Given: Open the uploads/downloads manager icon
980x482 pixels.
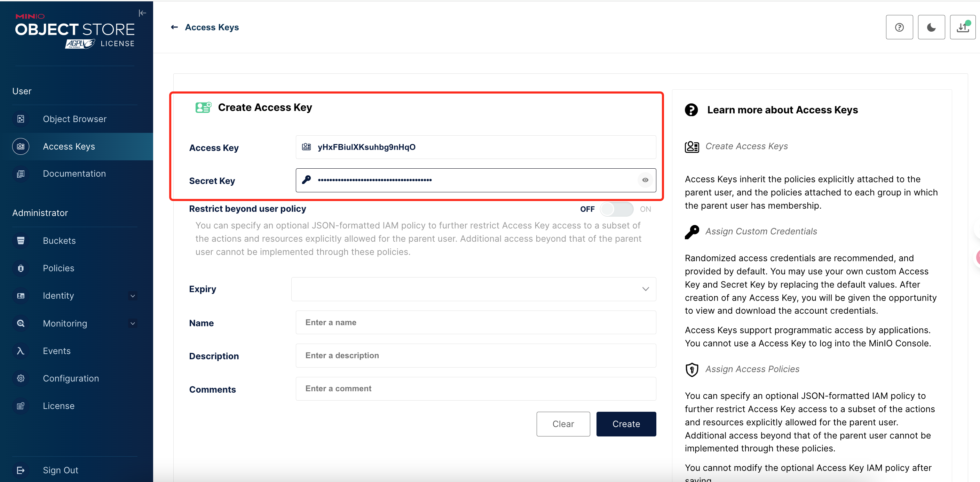Looking at the screenshot, I should (963, 27).
